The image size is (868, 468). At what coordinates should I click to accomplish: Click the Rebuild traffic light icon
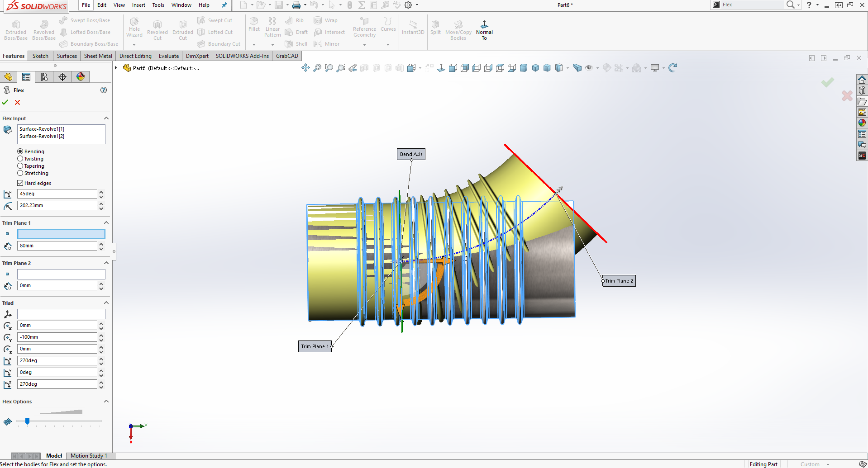(x=350, y=5)
